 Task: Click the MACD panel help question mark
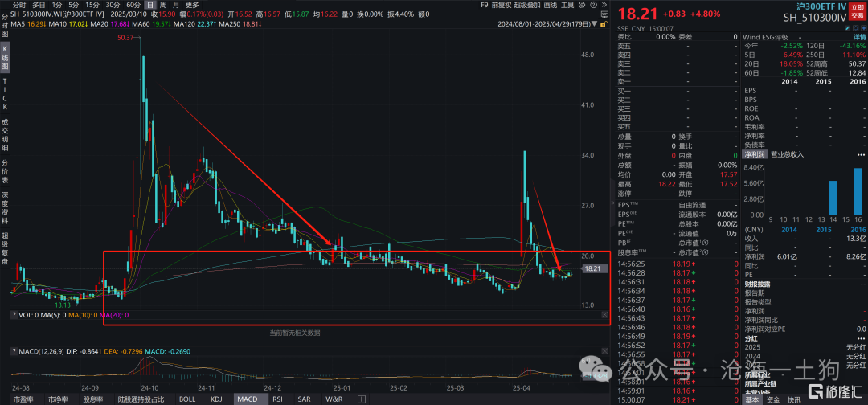14,351
